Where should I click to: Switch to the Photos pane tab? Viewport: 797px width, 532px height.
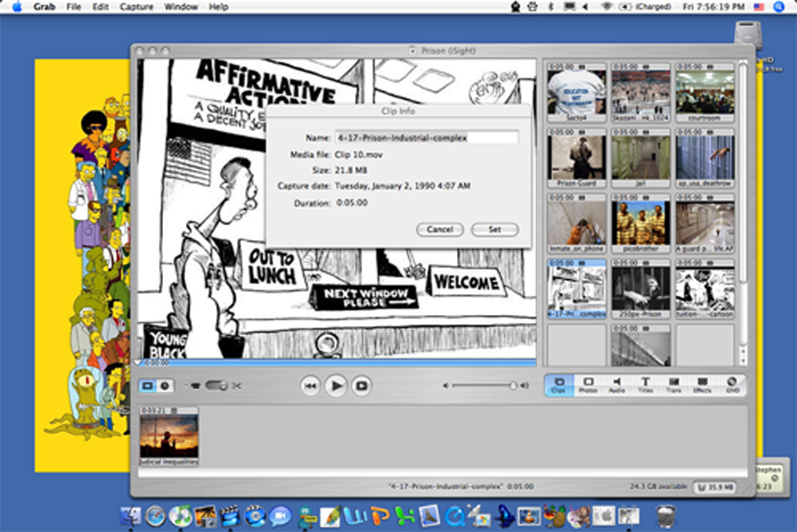pyautogui.click(x=588, y=385)
